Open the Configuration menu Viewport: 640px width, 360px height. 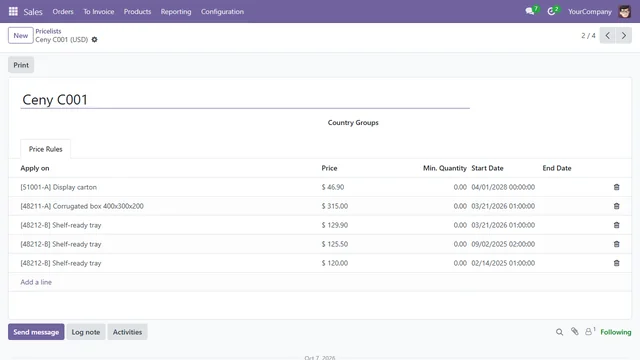(x=222, y=11)
